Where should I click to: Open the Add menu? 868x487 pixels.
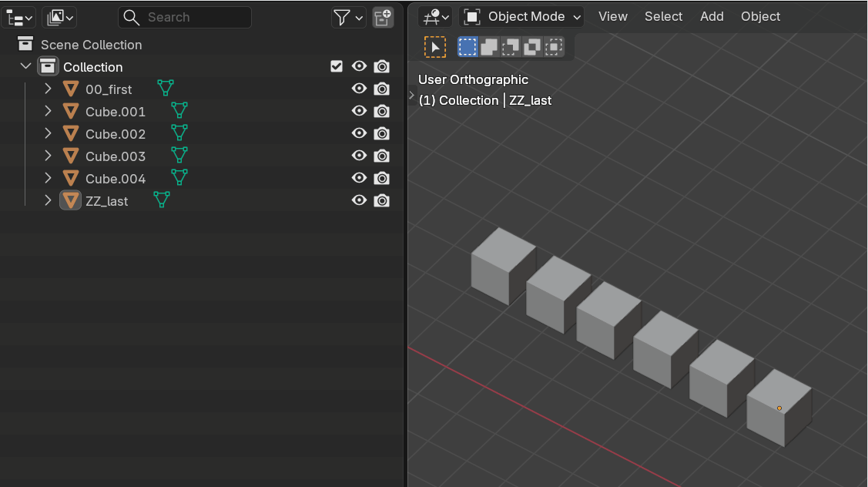pyautogui.click(x=712, y=17)
